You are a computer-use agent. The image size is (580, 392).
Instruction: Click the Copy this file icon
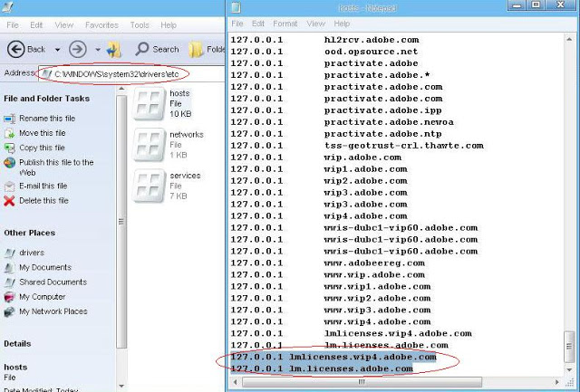click(9, 148)
